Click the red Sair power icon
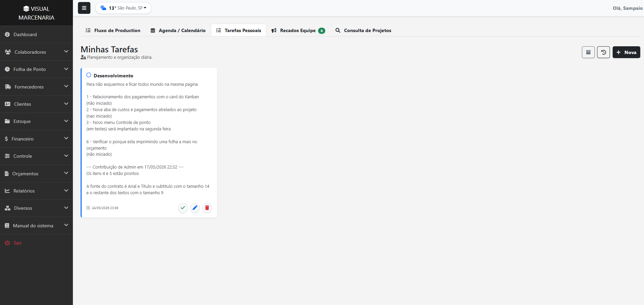The image size is (644, 305). coord(7,243)
